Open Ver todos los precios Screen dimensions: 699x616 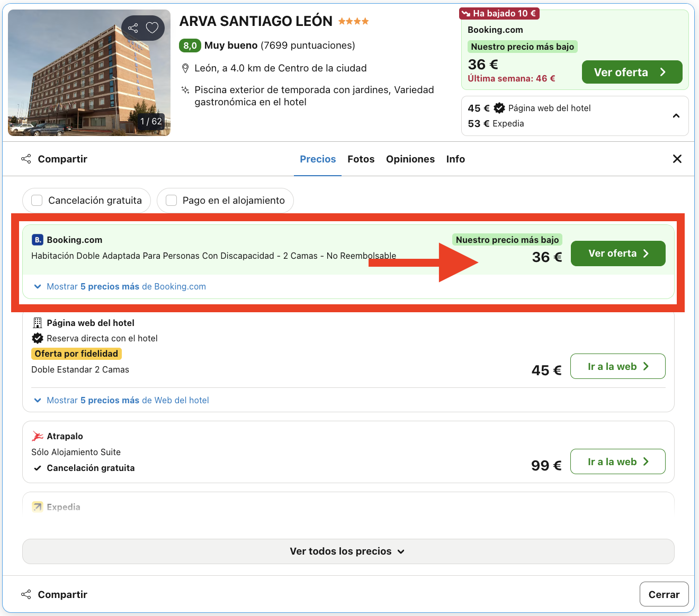pos(348,551)
